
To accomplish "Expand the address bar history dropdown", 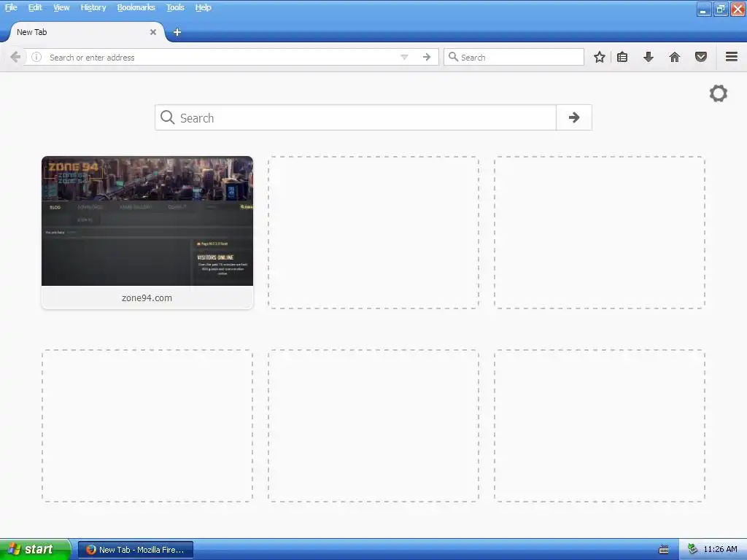I will pyautogui.click(x=404, y=57).
